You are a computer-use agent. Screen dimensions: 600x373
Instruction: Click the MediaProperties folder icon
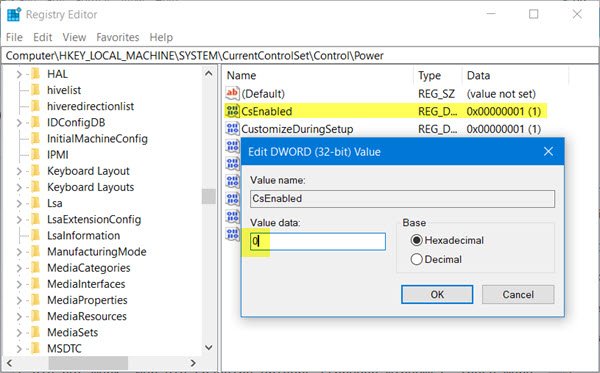(36, 300)
